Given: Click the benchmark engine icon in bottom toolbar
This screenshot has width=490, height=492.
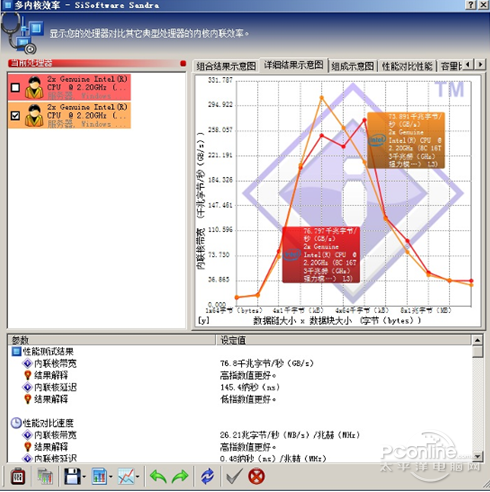Looking at the screenshot, I should [x=18, y=476].
